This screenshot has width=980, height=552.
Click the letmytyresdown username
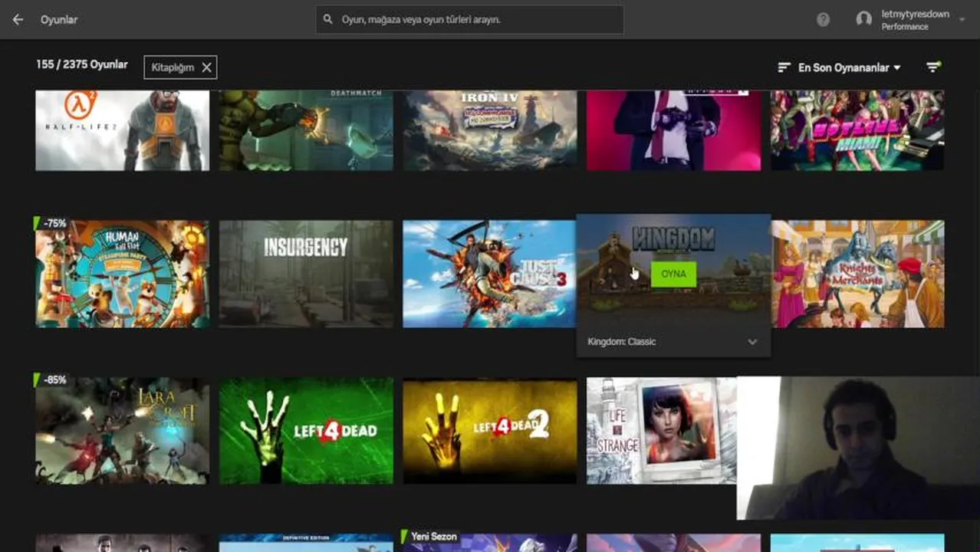click(916, 14)
